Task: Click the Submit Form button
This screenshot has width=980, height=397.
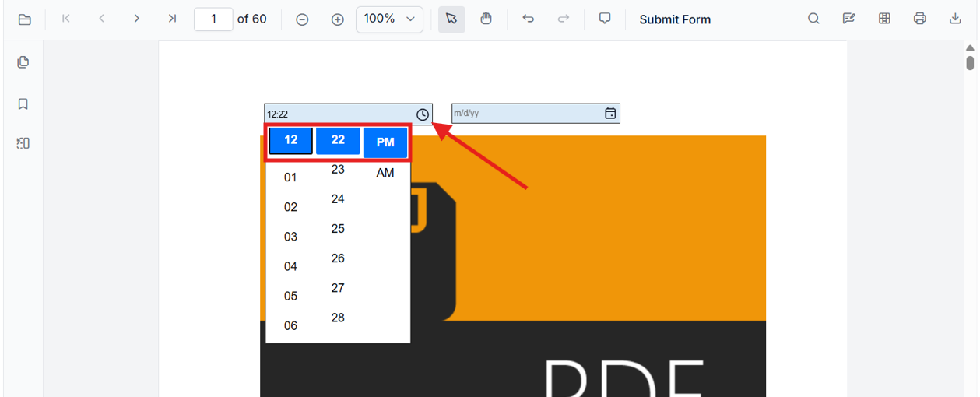Action: 675,19
